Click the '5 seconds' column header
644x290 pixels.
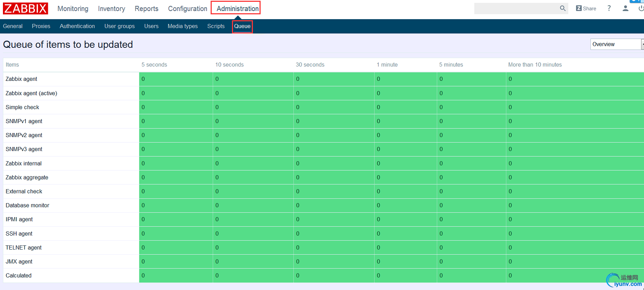154,65
